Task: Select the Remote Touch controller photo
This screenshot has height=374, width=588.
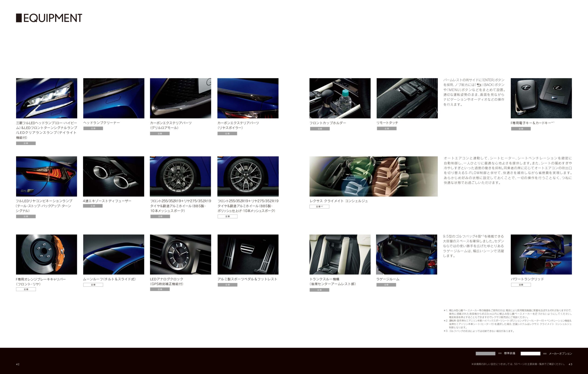Action: click(x=407, y=98)
